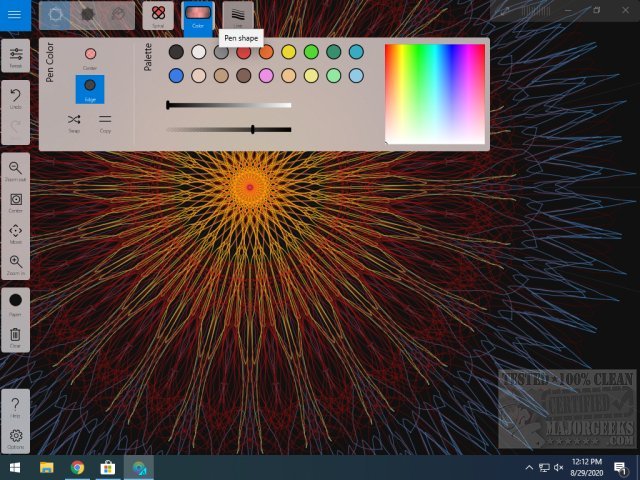Viewport: 640px width, 480px height.
Task: Open the Options gear
Action: [x=16, y=438]
